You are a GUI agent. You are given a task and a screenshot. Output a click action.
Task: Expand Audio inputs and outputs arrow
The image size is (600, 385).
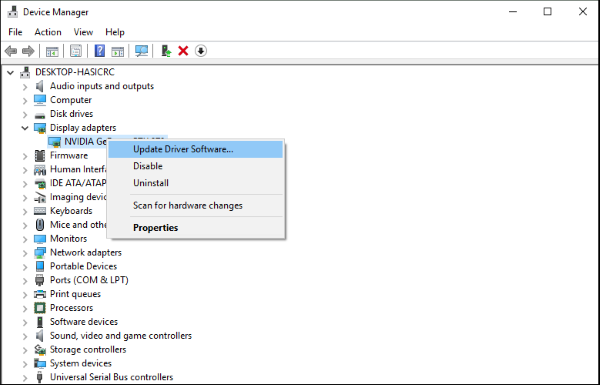click(x=25, y=86)
